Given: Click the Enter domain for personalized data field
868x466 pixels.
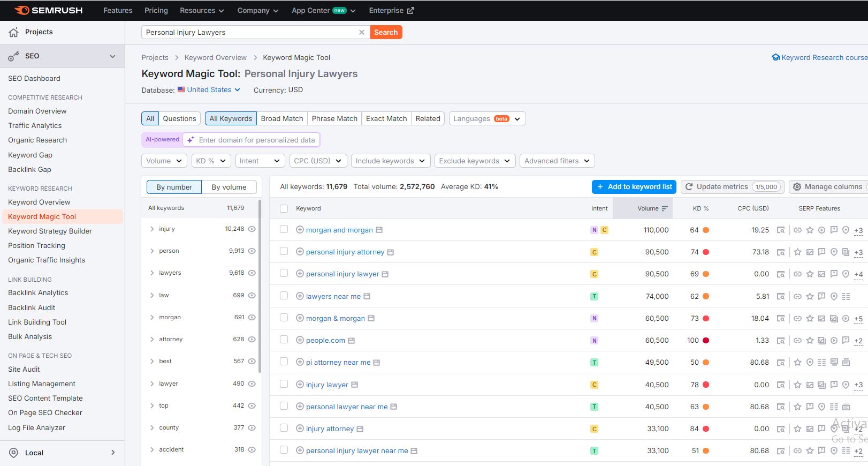Looking at the screenshot, I should tap(252, 140).
